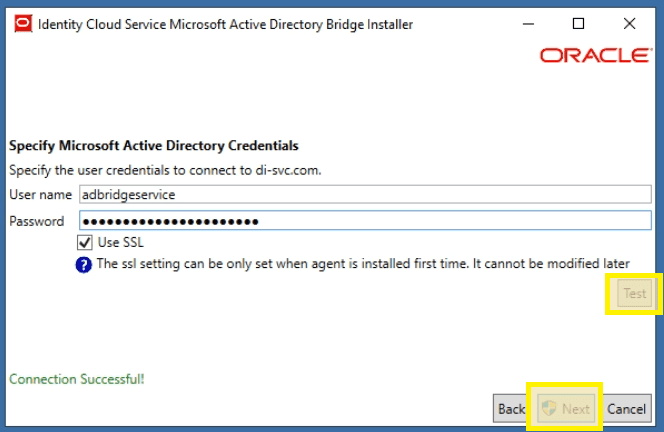Go Back to the previous installer step
The image size is (664, 432).
[511, 409]
